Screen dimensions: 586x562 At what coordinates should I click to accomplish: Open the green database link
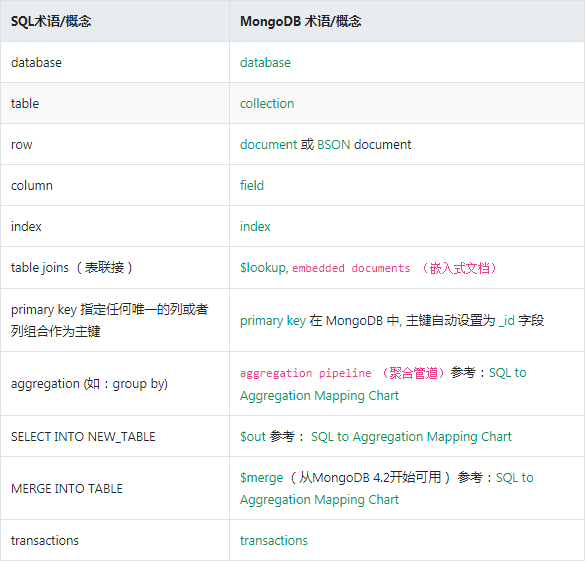265,62
